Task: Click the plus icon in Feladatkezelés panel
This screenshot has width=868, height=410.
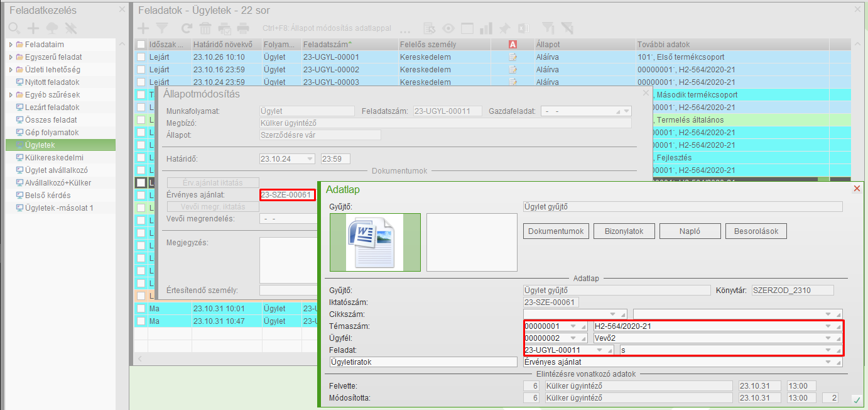Action: click(x=33, y=28)
